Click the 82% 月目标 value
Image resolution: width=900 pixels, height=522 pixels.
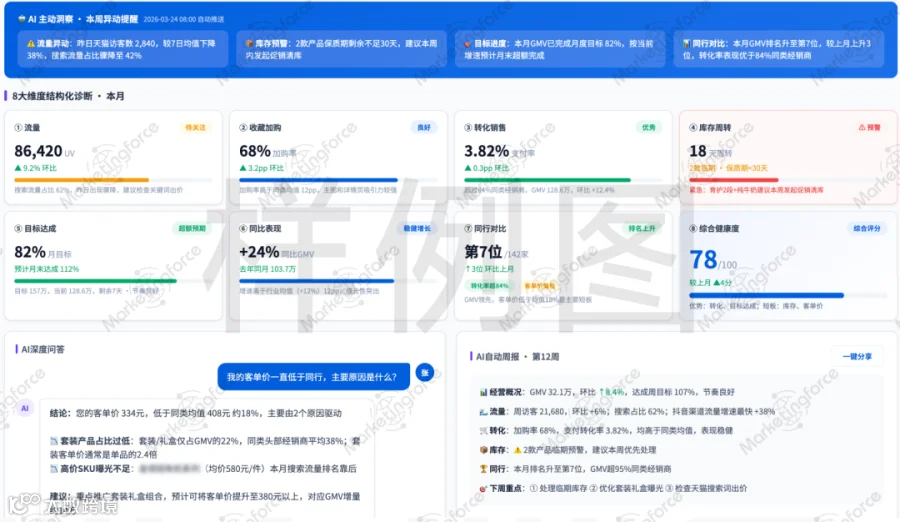[x=42, y=253]
